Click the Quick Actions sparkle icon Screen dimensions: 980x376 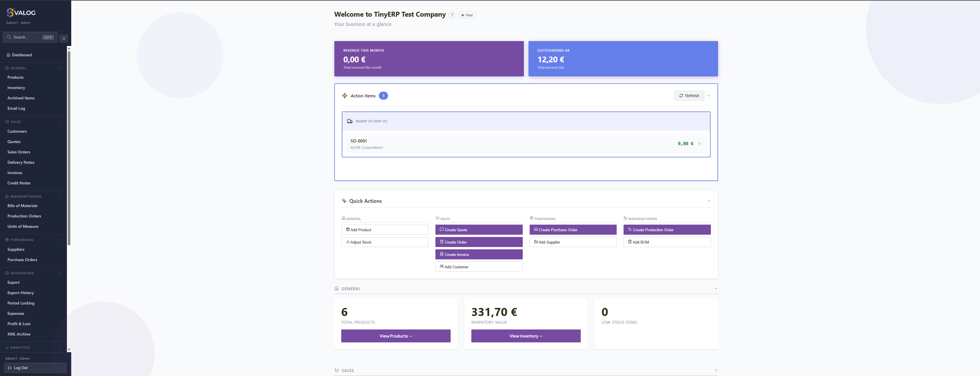[x=344, y=201]
